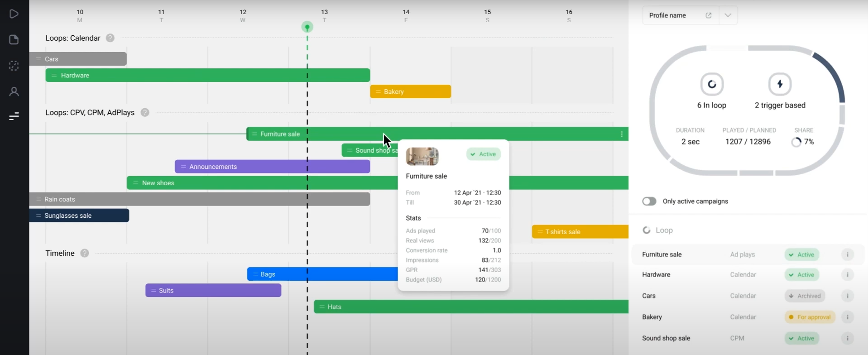
Task: Click the Furniture sale thumbnail image
Action: click(x=422, y=157)
